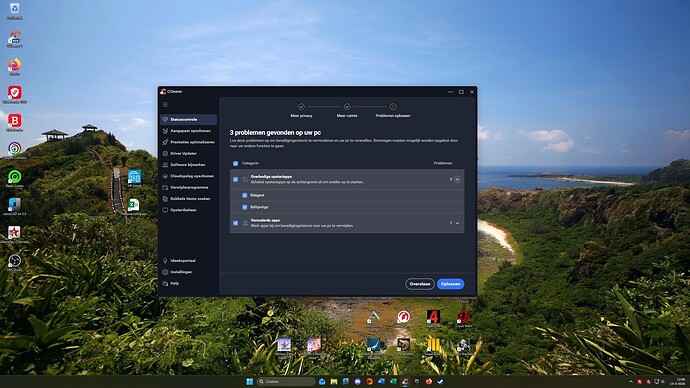Click the Meer privacy step checkmark
Viewport: 690px width, 388px height.
point(301,106)
